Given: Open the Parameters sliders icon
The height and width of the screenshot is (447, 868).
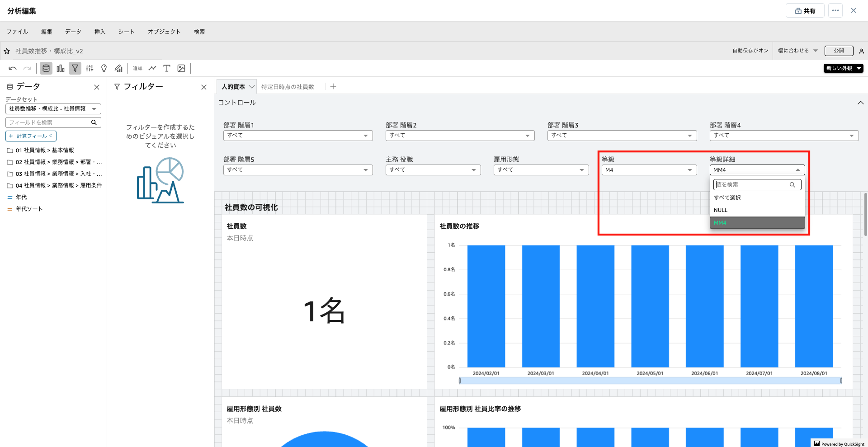Looking at the screenshot, I should point(90,68).
